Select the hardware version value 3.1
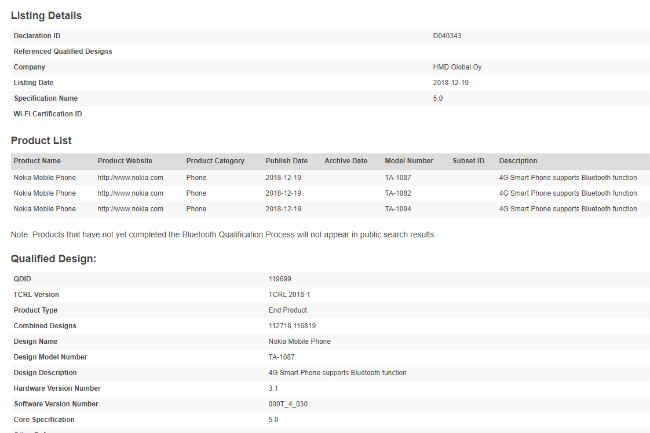The image size is (650, 433). [x=273, y=389]
